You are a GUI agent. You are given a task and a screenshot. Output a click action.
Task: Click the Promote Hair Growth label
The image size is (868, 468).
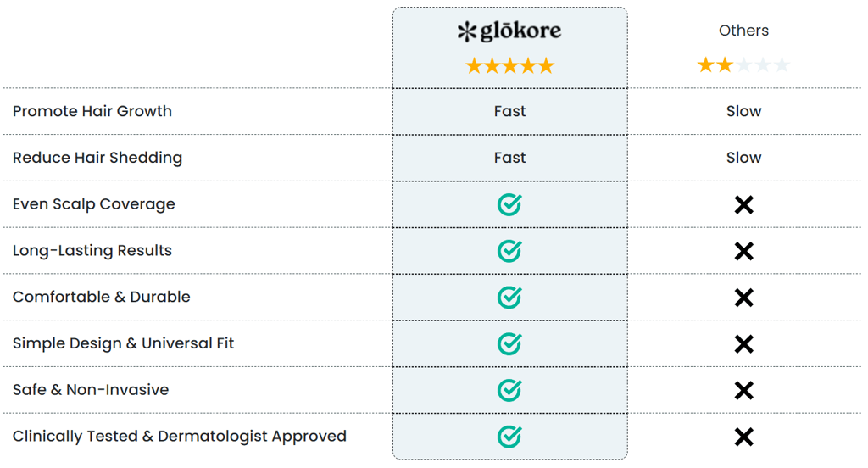[x=92, y=111]
